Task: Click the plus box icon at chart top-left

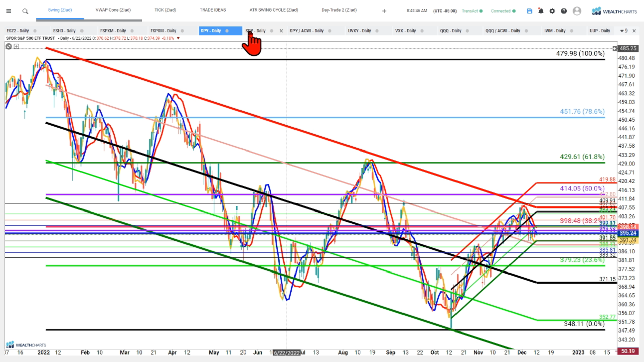Action: tap(16, 46)
